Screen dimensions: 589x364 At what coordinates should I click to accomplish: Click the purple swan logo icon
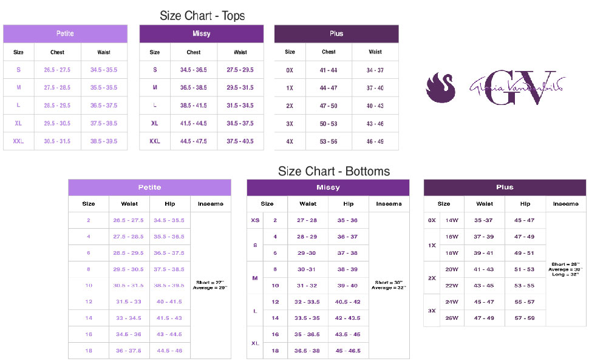coord(440,89)
